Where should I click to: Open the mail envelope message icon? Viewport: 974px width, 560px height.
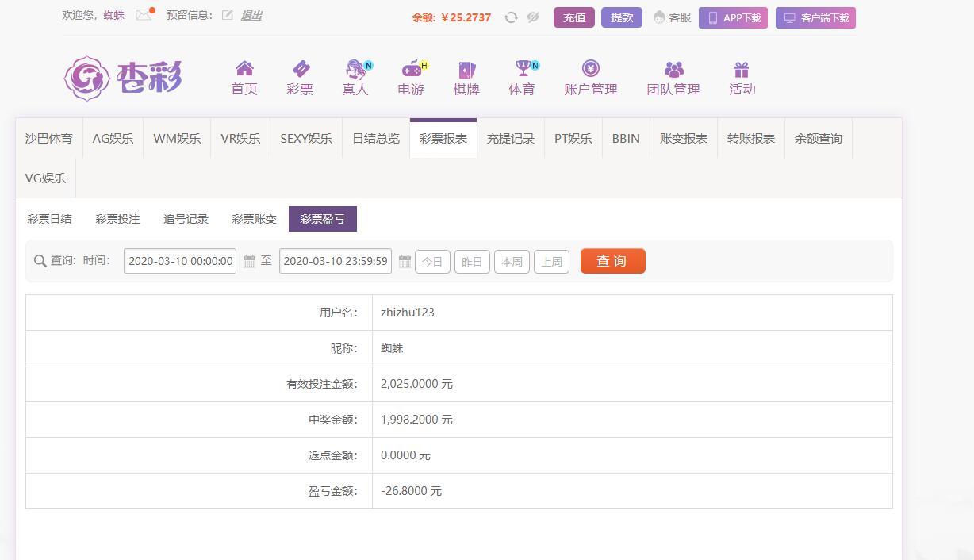pyautogui.click(x=144, y=15)
